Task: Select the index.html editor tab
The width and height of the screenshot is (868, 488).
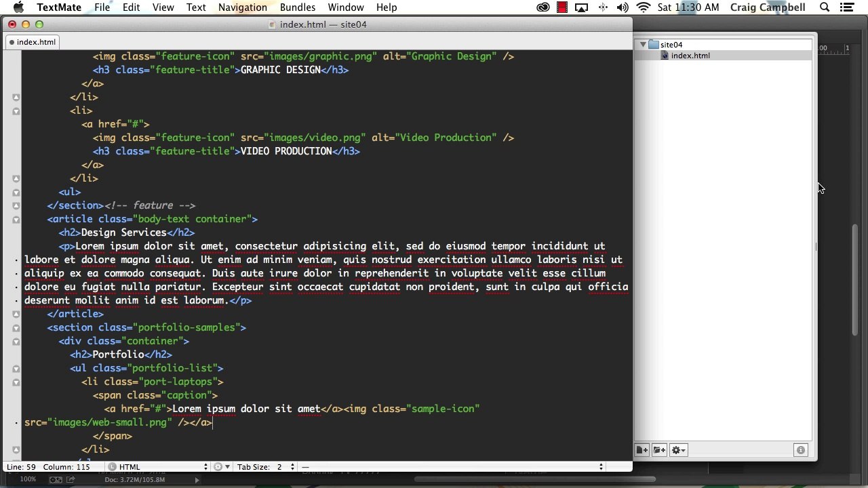Action: tap(31, 42)
